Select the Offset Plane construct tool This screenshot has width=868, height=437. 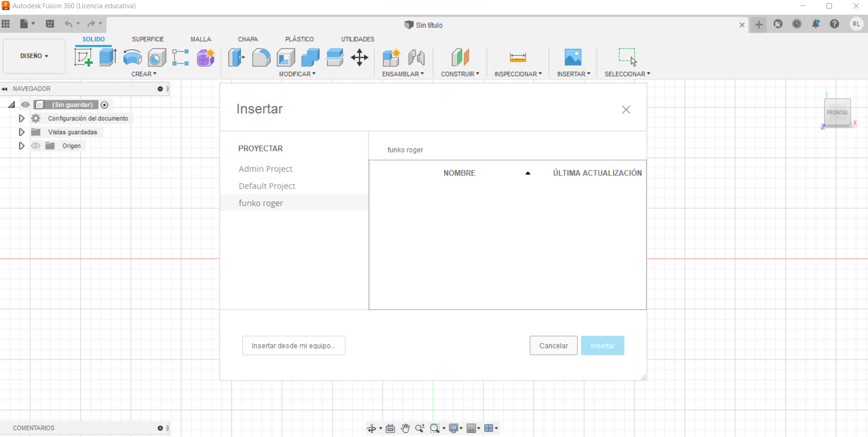pos(460,58)
